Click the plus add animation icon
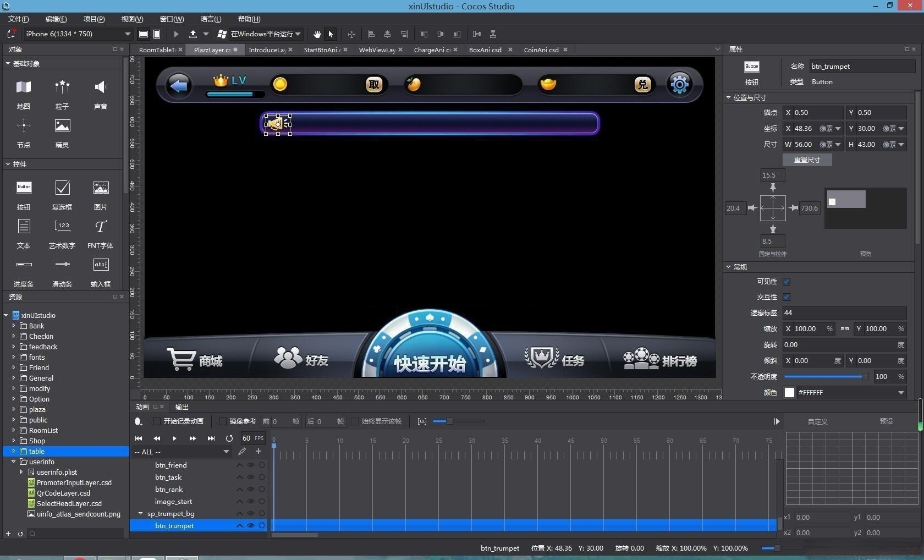Screen dimensions: 924x560 pyautogui.click(x=258, y=452)
